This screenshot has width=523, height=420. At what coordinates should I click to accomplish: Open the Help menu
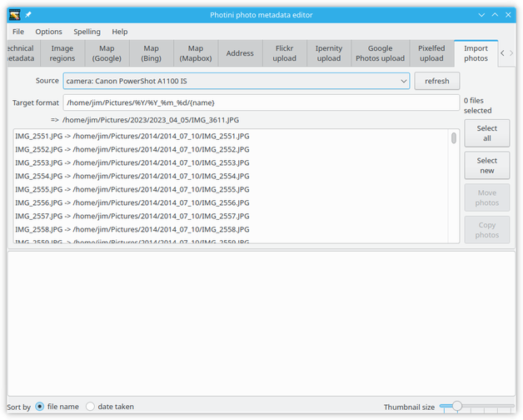pyautogui.click(x=120, y=32)
